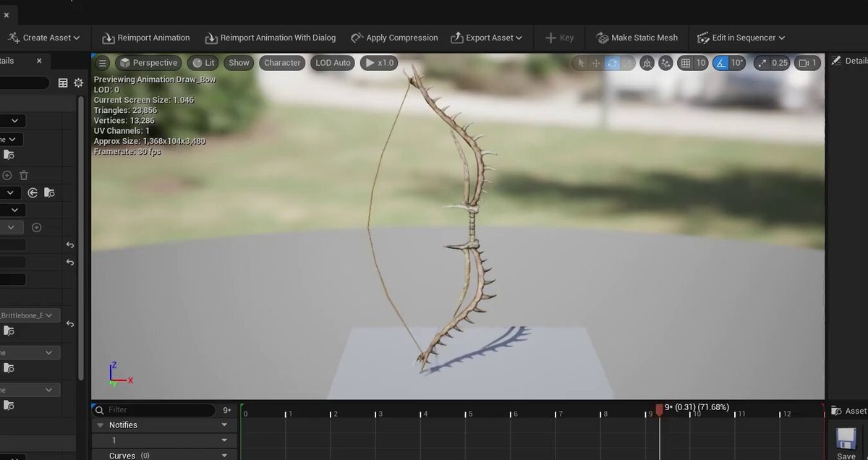Open the Lit shading mode menu
This screenshot has width=868, height=460.
pyautogui.click(x=204, y=63)
